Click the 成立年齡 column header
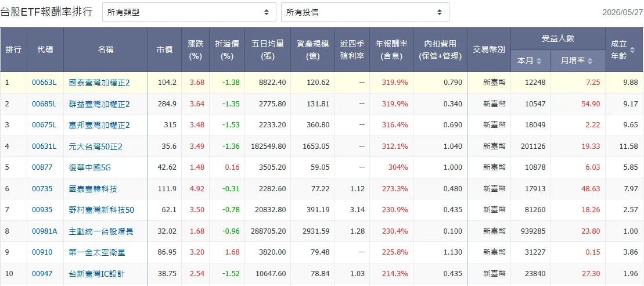644x286 pixels. [x=624, y=50]
